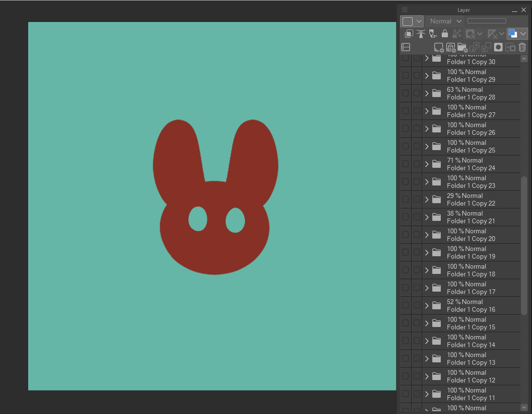Select Folder 1 Copy 21 layer row
The image size is (532, 414).
[460, 217]
